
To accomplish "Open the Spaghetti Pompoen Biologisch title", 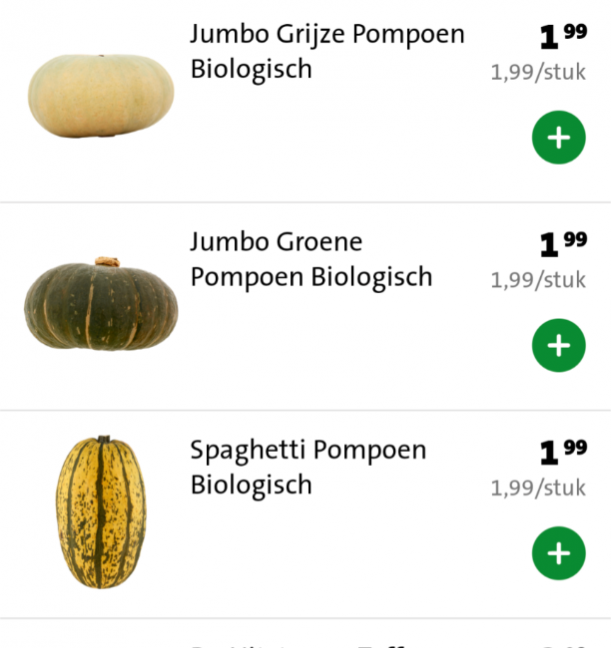I will point(308,467).
